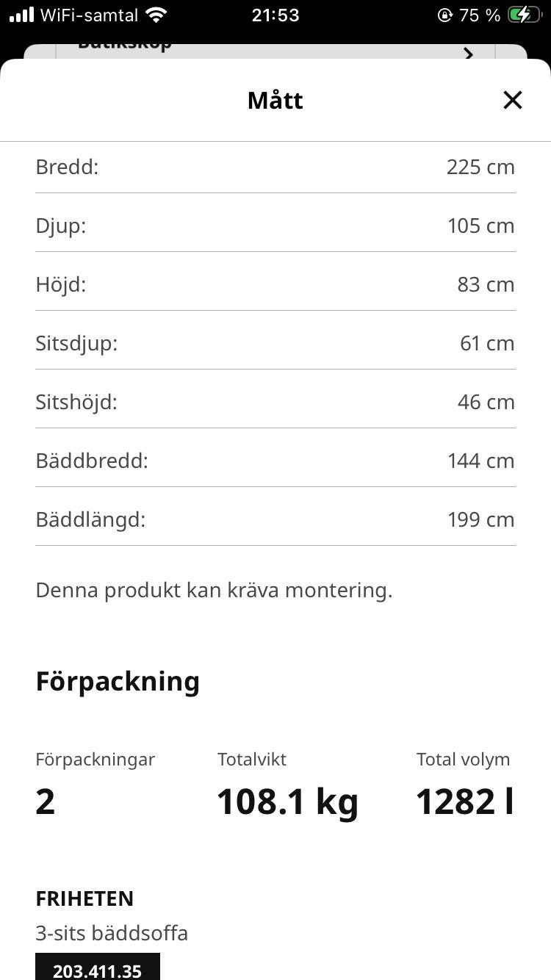551x980 pixels.
Task: Select the Djup 105 cm row
Action: coord(275,226)
